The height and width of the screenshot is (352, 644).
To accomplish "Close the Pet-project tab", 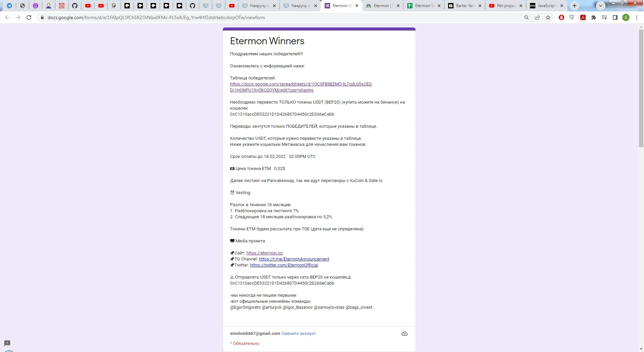I will [x=521, y=6].
